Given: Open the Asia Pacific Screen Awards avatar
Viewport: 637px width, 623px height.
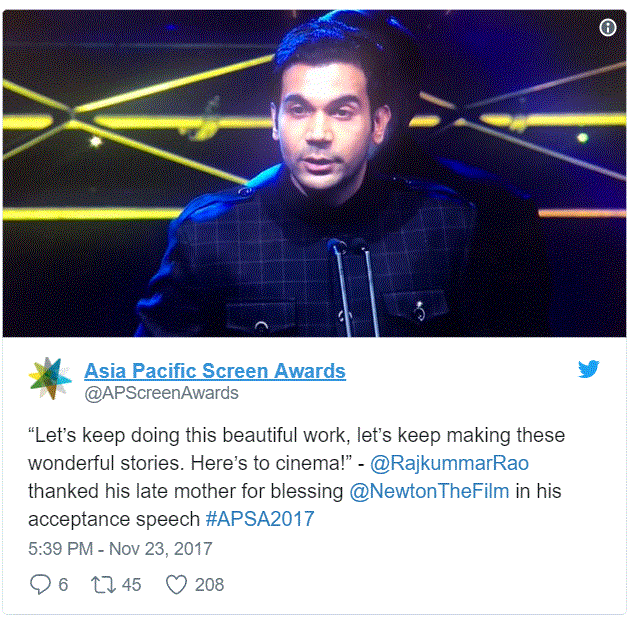Looking at the screenshot, I should [x=50, y=378].
